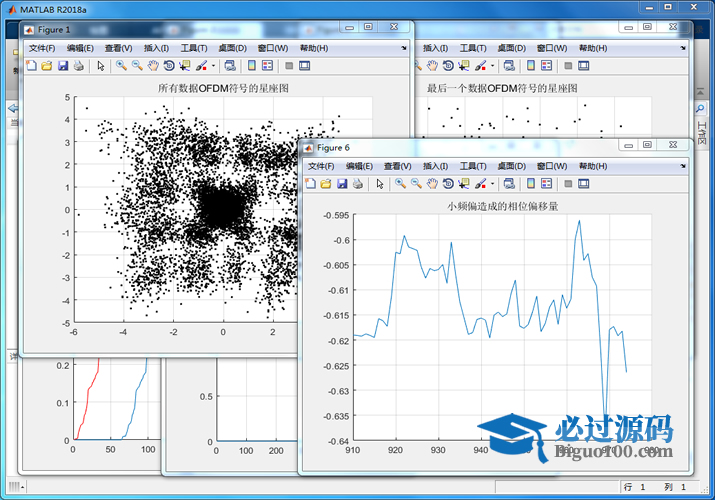
Task: Click Link Plot icon in Figure 6
Action: 509,184
